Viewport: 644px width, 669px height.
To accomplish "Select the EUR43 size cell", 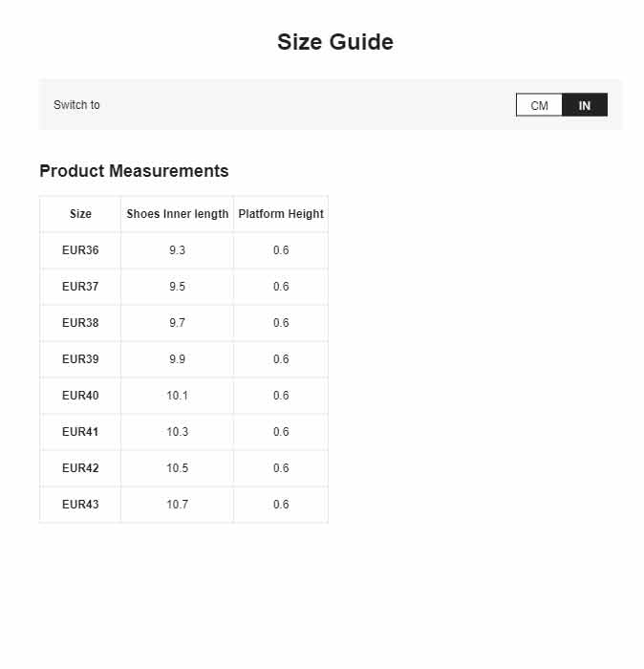I will click(80, 505).
